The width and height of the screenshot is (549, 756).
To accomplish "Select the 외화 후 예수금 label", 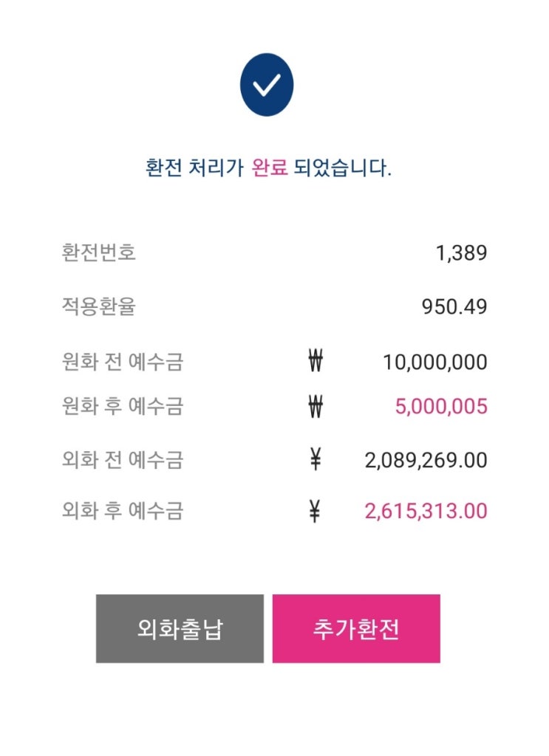I will point(123,511).
